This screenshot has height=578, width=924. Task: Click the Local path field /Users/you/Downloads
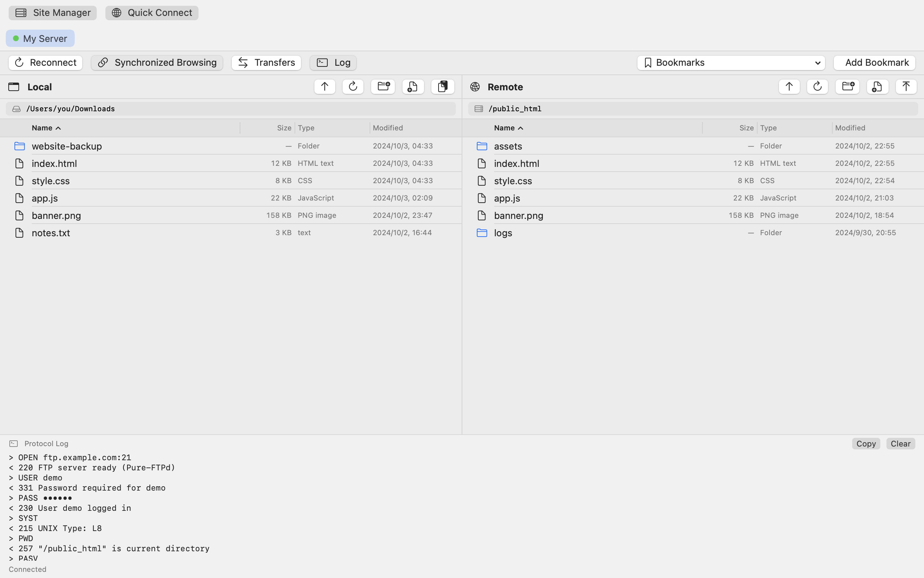(231, 109)
